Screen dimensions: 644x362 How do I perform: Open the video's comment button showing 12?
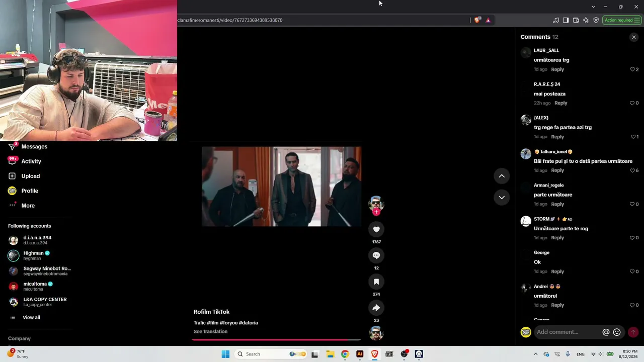coord(376,255)
